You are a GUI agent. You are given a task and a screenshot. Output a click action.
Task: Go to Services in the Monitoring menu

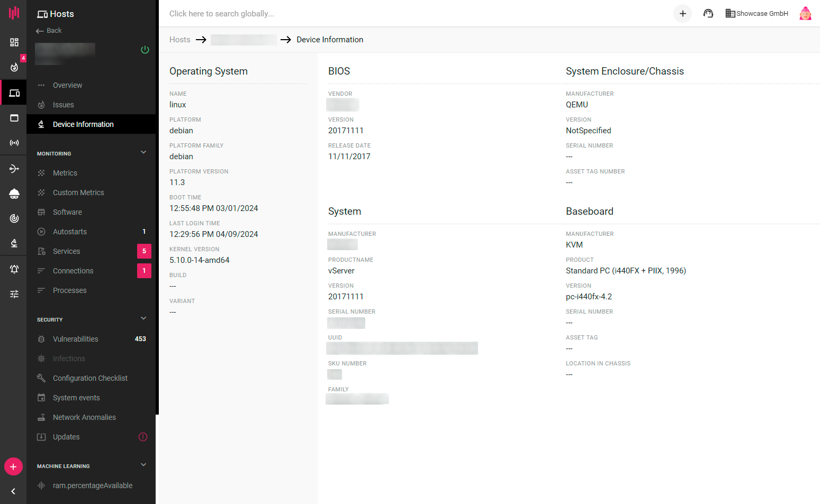pyautogui.click(x=66, y=251)
